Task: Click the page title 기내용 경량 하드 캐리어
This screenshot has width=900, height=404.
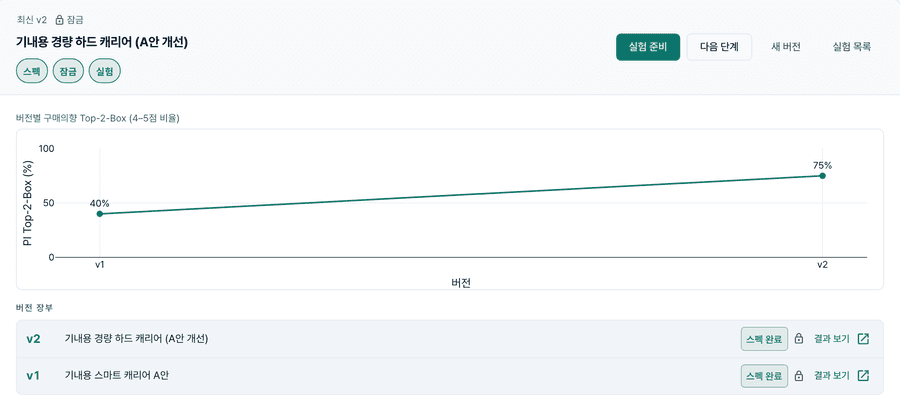Action: tap(102, 42)
